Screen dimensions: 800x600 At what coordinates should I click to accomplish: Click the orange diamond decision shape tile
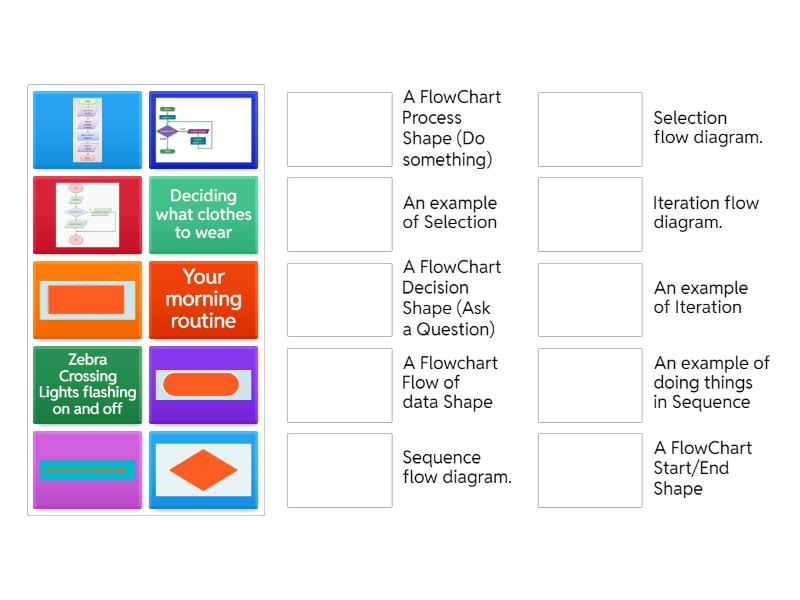(x=203, y=470)
